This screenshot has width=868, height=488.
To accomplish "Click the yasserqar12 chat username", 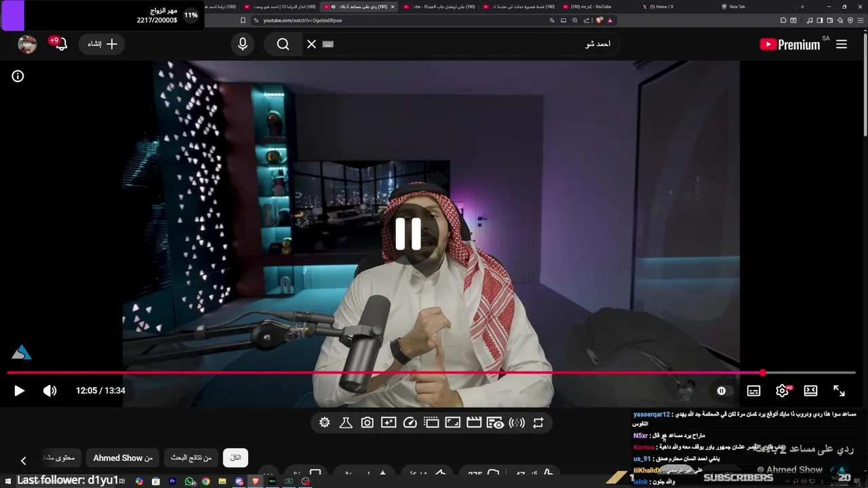I will pyautogui.click(x=651, y=414).
